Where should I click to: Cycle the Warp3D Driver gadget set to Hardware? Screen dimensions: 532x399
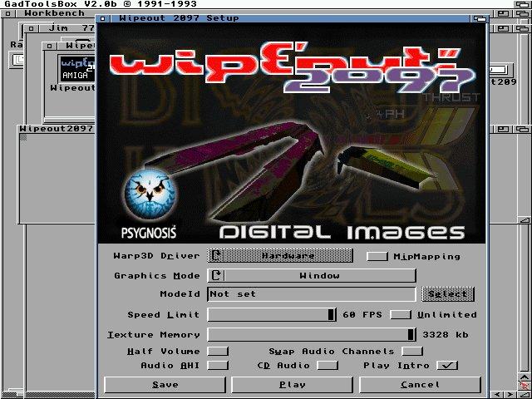[280, 255]
